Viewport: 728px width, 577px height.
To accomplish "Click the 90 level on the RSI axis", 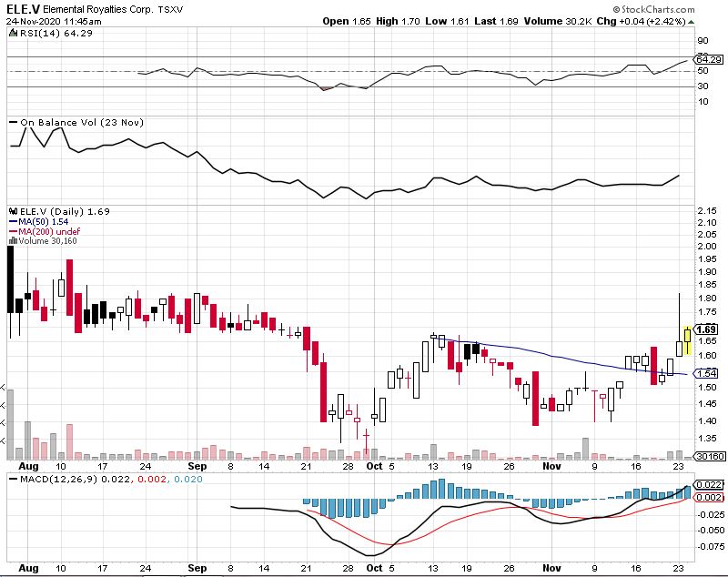I will (703, 41).
